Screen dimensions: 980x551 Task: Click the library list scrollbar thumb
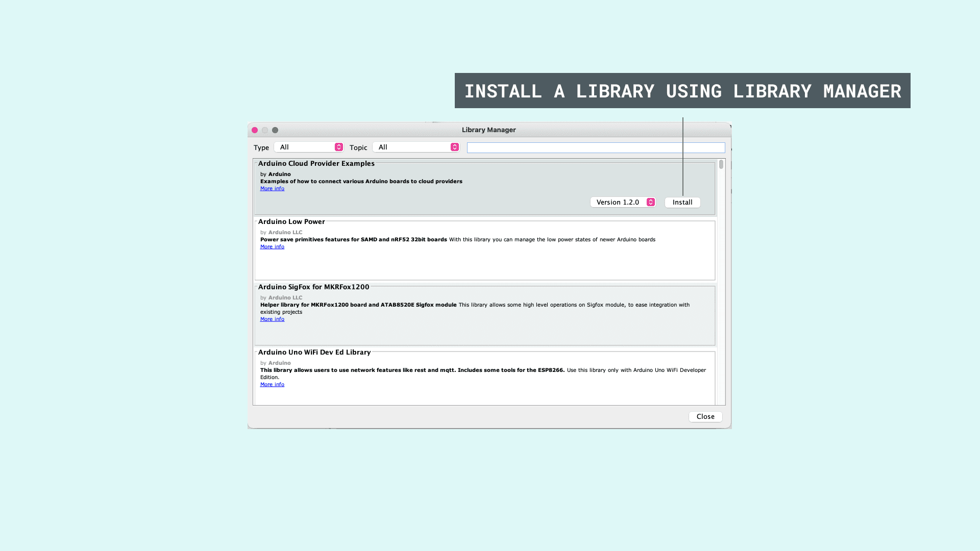(721, 165)
